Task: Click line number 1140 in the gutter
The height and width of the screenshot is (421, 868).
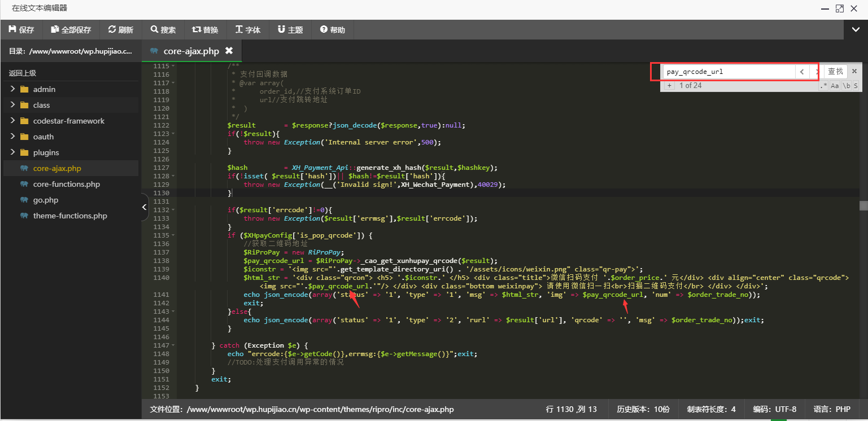Action: (x=161, y=278)
